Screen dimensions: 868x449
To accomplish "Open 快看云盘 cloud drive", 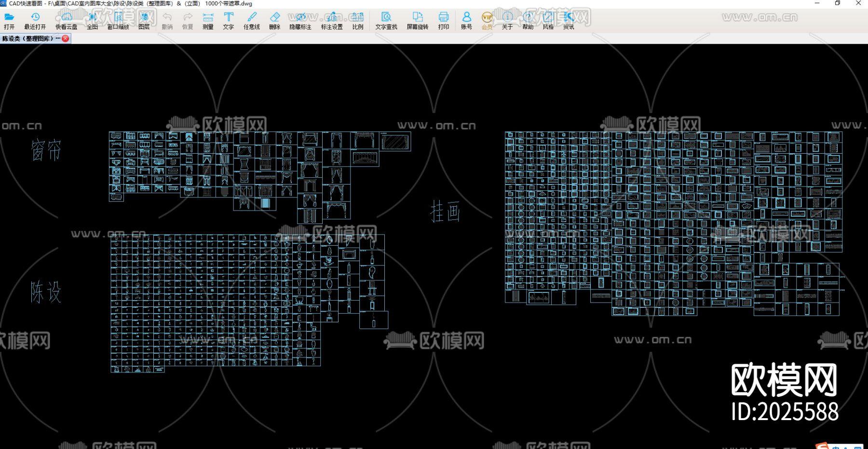I will pos(67,21).
